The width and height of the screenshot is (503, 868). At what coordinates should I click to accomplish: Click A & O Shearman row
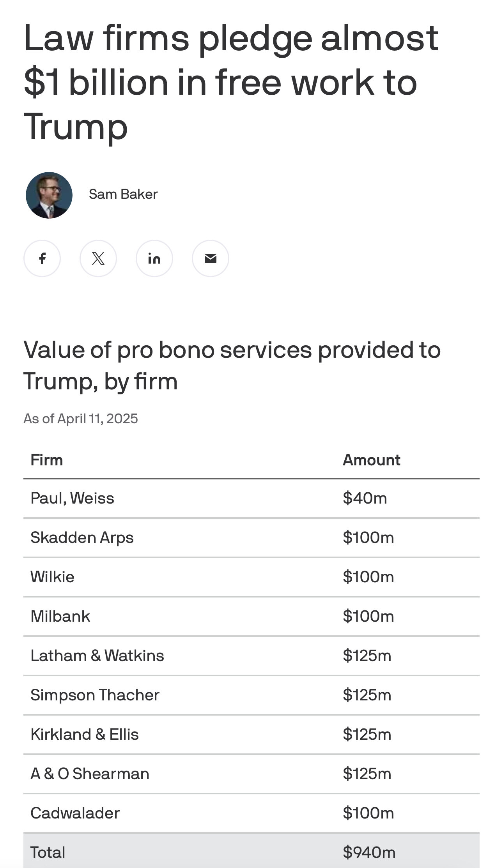(251, 774)
